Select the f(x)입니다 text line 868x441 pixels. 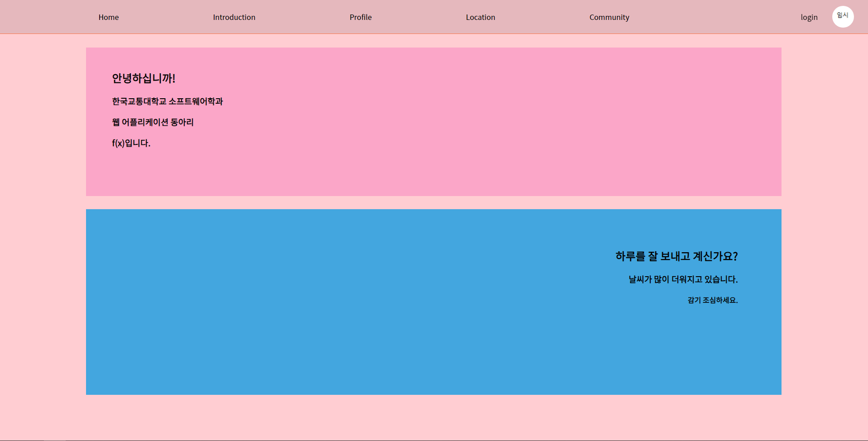point(130,143)
